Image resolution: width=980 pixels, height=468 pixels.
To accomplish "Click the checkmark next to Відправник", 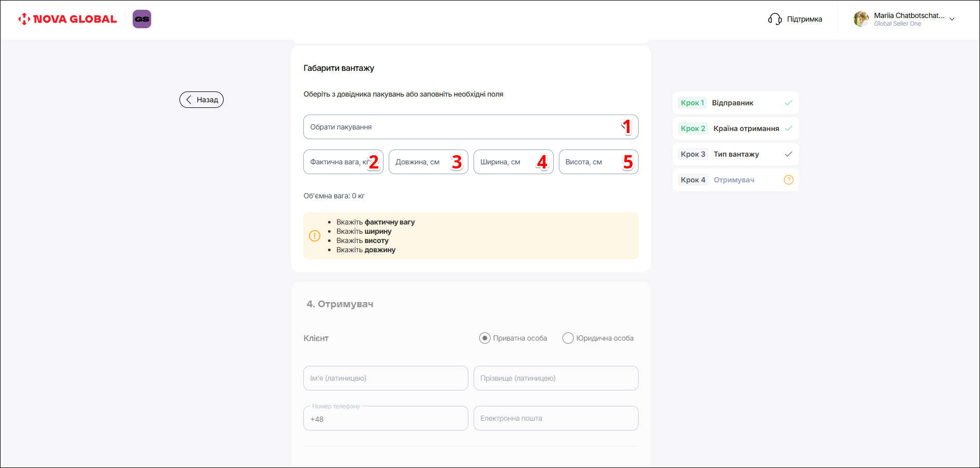I will [788, 103].
